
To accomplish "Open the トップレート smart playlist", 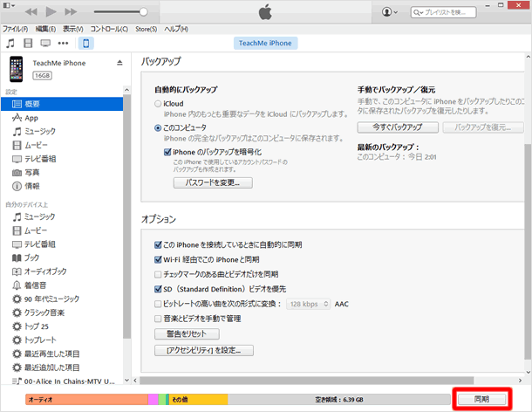I will click(x=62, y=340).
